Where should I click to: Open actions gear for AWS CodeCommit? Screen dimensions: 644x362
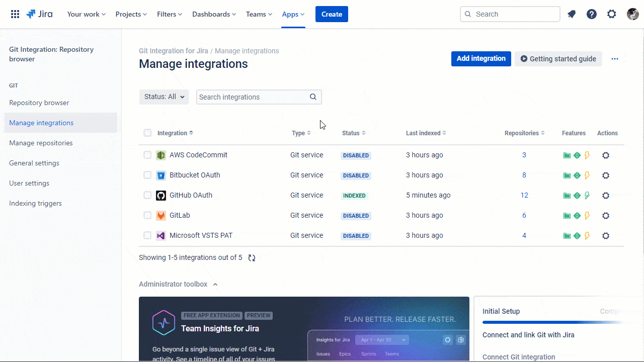pos(606,155)
